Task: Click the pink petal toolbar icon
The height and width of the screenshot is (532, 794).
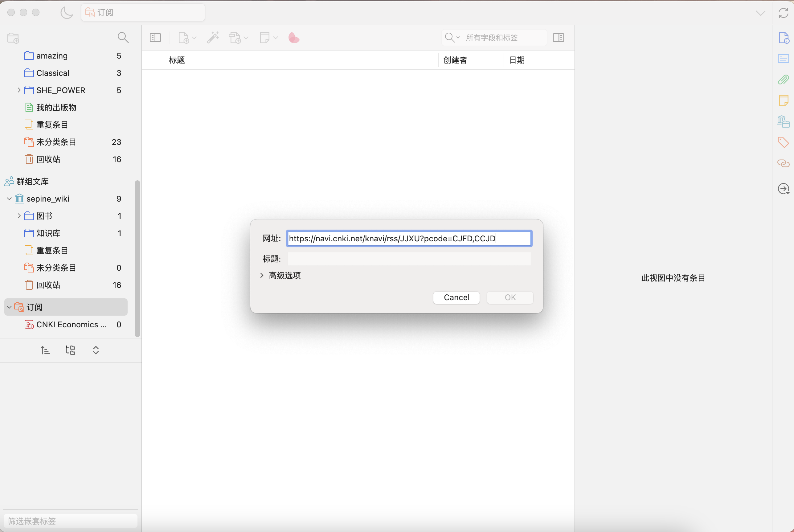Action: [293, 38]
